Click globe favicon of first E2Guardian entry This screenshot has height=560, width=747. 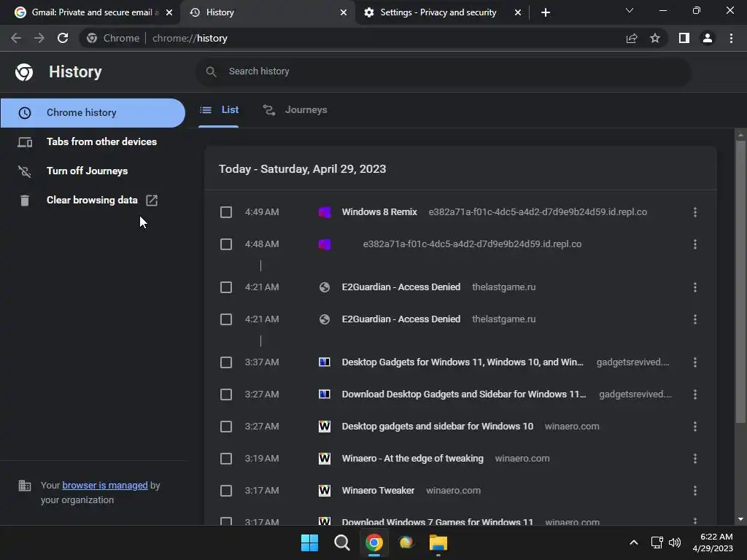coord(325,287)
